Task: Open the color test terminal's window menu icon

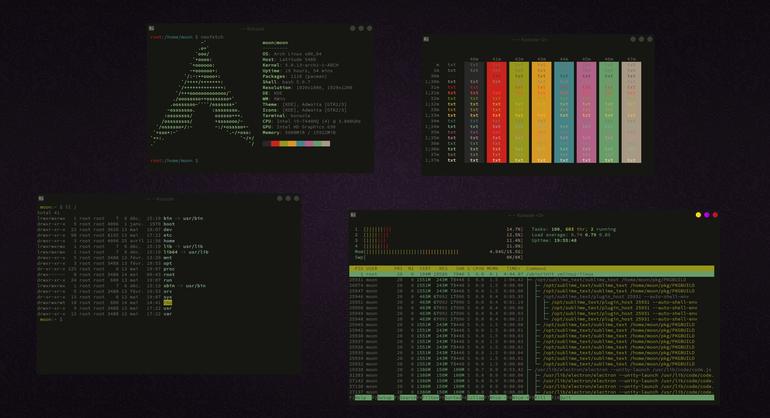Action: (426, 39)
